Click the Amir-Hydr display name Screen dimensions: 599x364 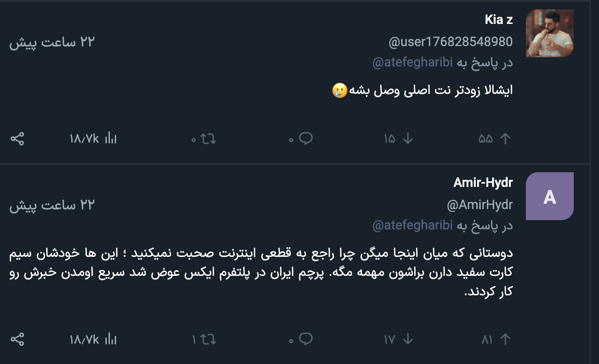[483, 182]
